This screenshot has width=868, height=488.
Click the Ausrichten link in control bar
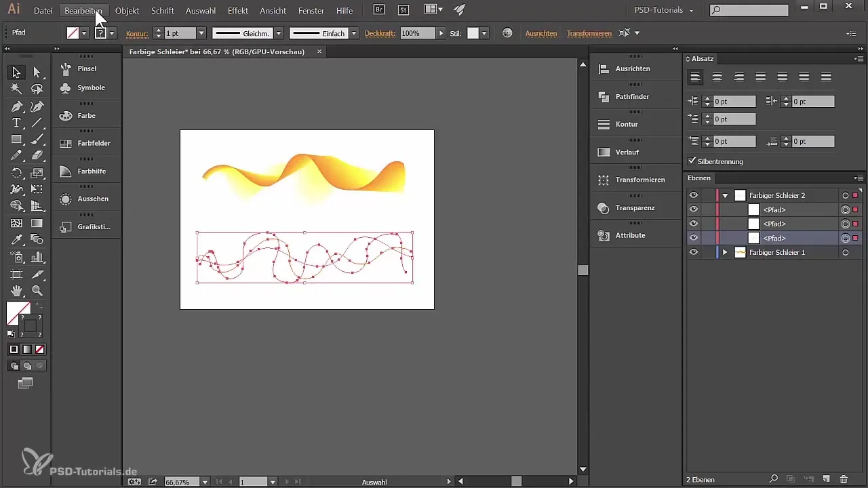[x=541, y=33]
